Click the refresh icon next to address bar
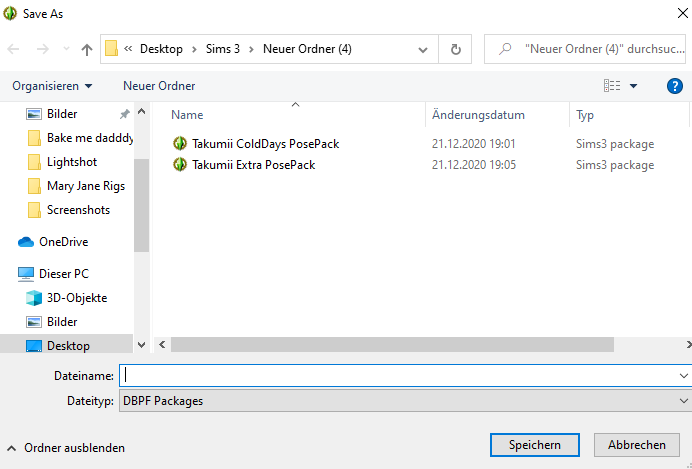692x469 pixels. [x=456, y=49]
